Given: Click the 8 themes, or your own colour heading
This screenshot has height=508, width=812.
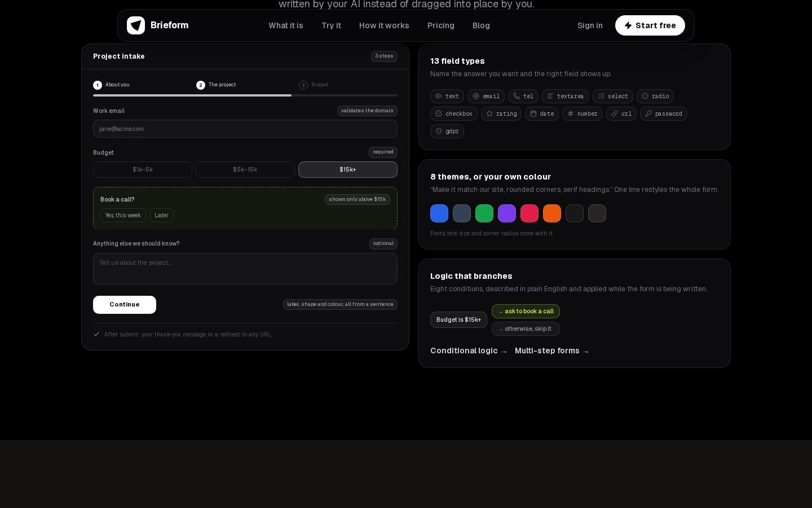Looking at the screenshot, I should coord(491,177).
